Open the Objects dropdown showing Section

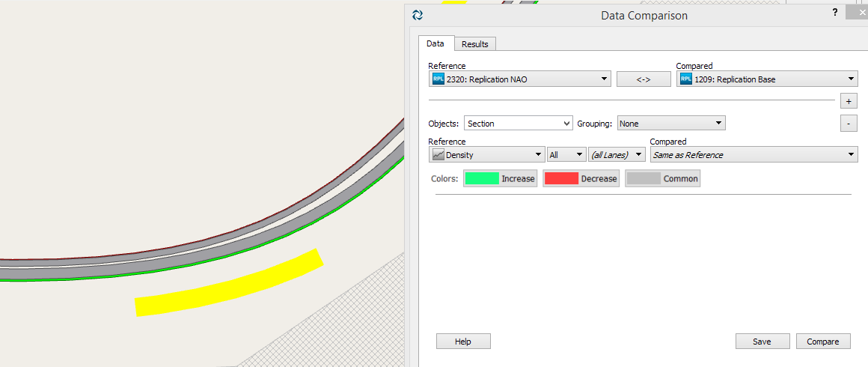pyautogui.click(x=518, y=124)
